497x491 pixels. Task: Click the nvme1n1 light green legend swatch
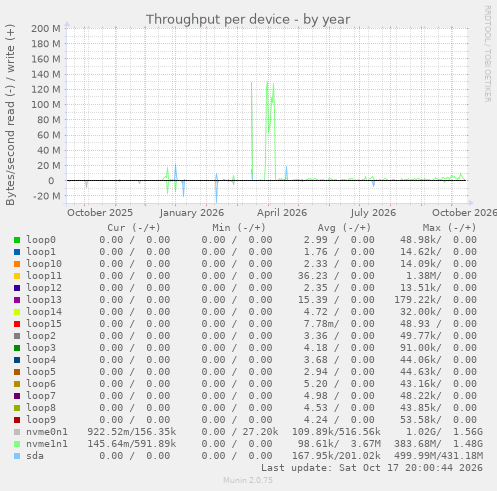click(x=17, y=444)
